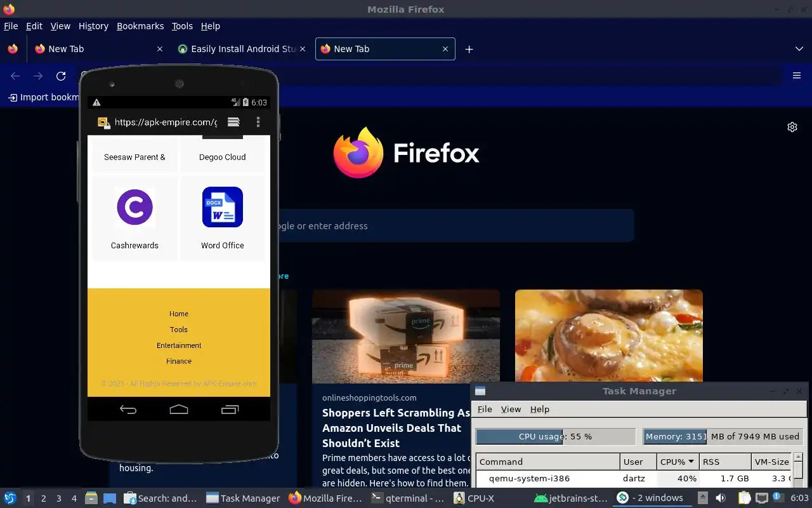This screenshot has height=508, width=812.
Task: Click the site favicon lock in emulator URL bar
Action: (x=103, y=123)
